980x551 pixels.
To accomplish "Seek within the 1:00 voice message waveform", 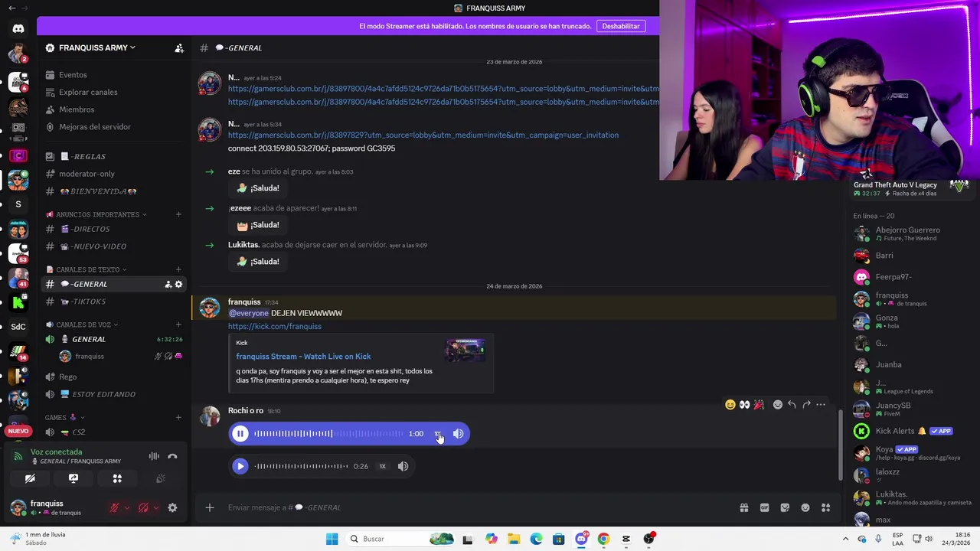I will [x=328, y=434].
